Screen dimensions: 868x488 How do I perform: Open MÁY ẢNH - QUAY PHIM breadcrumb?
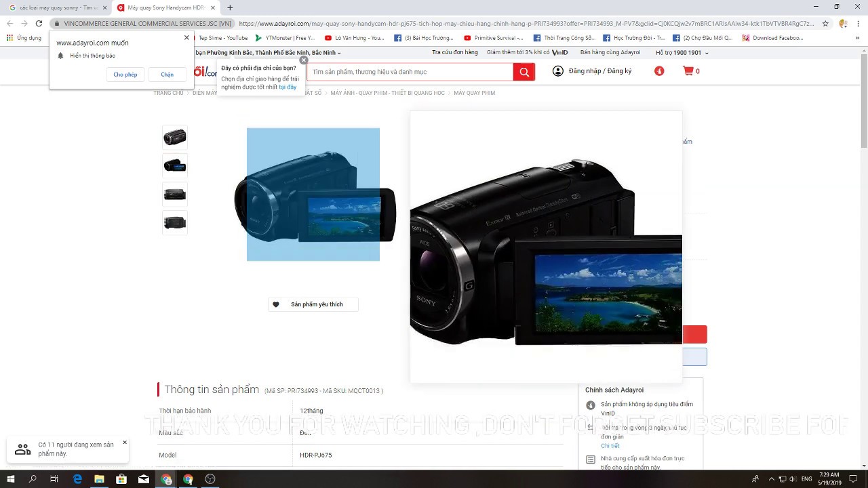(x=387, y=93)
